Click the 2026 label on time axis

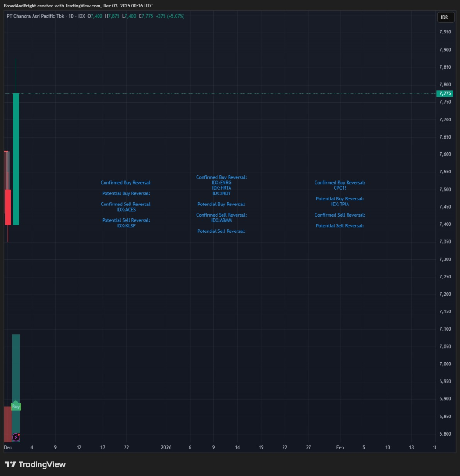pyautogui.click(x=166, y=447)
